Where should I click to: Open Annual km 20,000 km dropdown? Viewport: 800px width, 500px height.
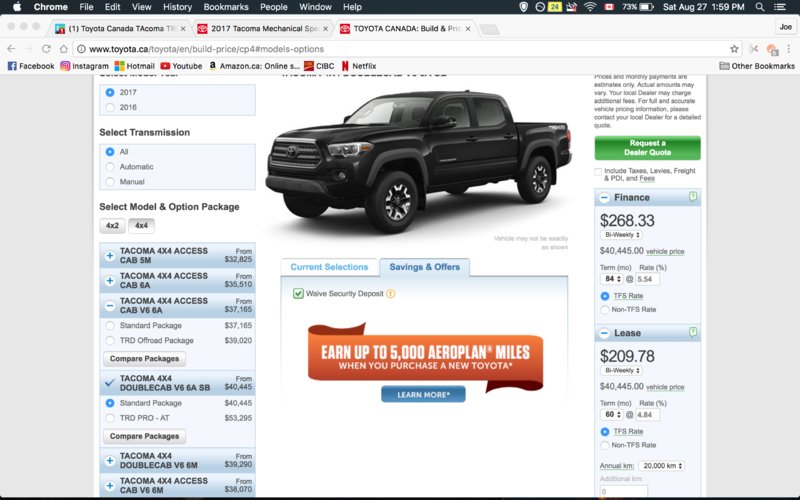tap(662, 466)
